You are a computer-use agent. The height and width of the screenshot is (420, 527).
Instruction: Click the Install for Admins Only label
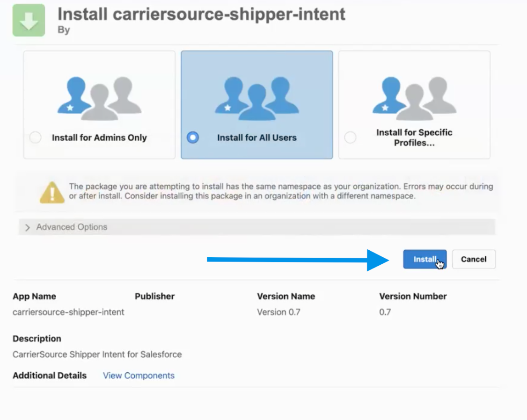coord(99,138)
